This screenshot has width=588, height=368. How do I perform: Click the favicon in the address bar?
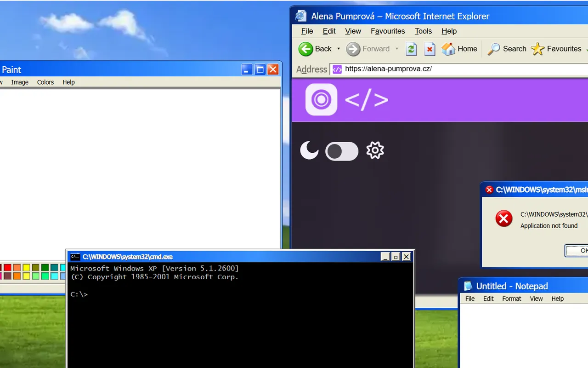[337, 69]
